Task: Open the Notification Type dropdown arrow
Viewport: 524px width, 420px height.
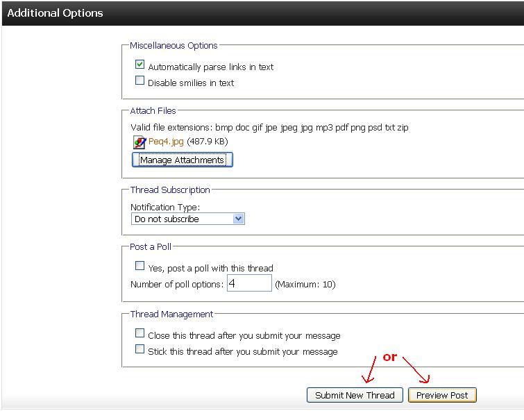Action: click(x=238, y=219)
